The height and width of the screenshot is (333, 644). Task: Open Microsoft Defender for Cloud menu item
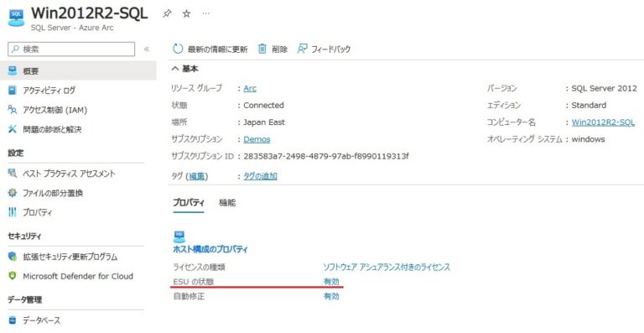[78, 276]
